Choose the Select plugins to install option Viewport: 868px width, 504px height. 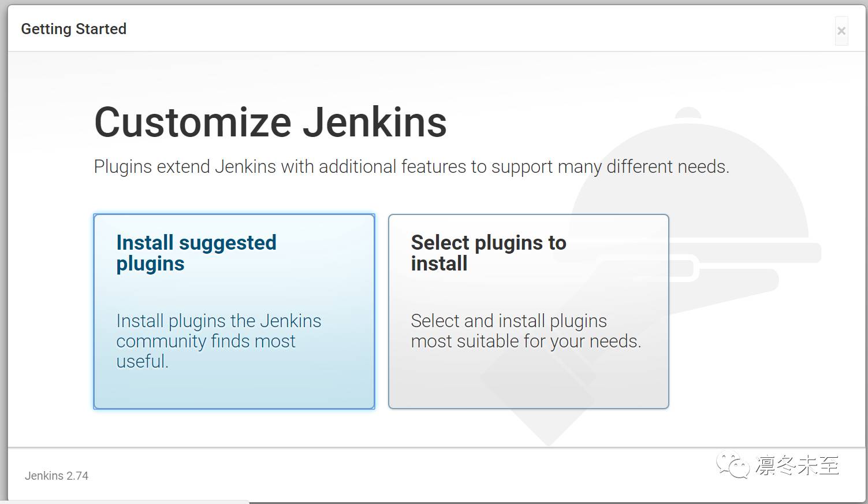point(528,311)
